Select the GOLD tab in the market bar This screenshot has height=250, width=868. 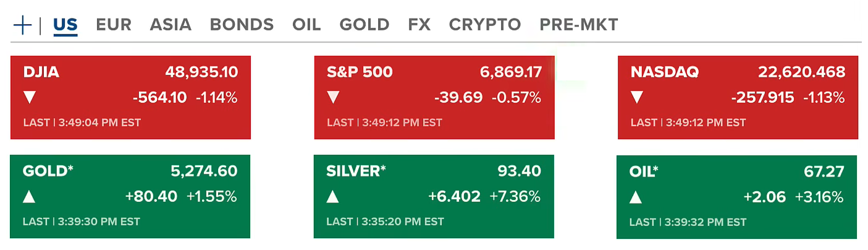pos(364,25)
